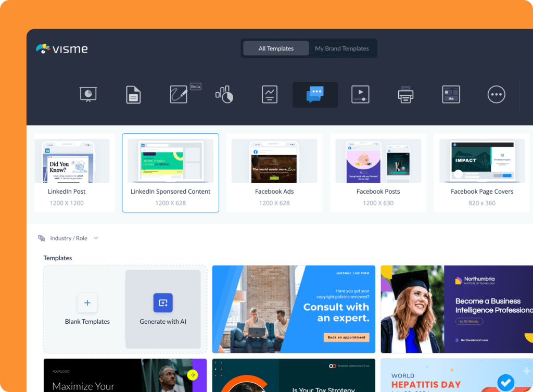This screenshot has height=392, width=533.
Task: Select the Printables printer icon
Action: [x=405, y=94]
